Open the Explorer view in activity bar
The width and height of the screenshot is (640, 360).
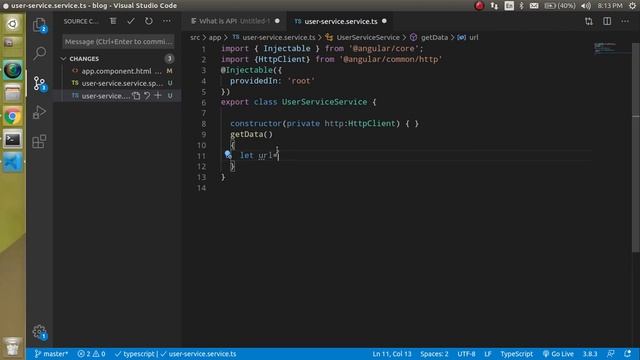pyautogui.click(x=40, y=25)
